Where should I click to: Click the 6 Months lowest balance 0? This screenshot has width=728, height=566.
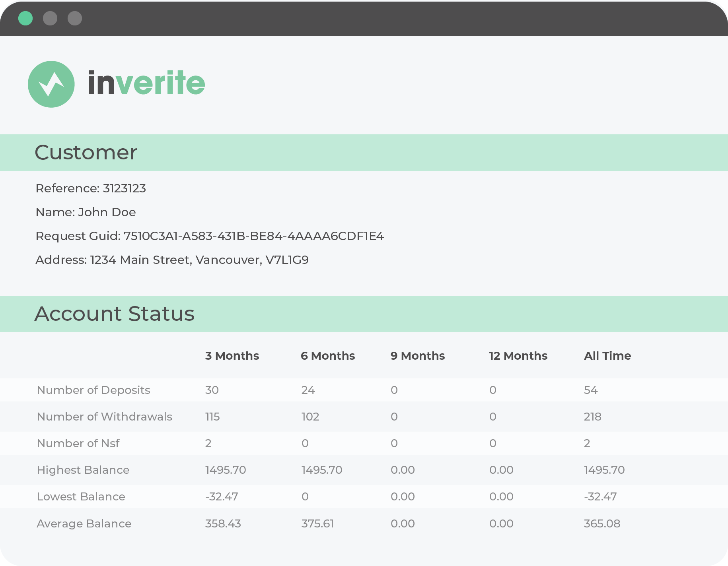click(305, 496)
